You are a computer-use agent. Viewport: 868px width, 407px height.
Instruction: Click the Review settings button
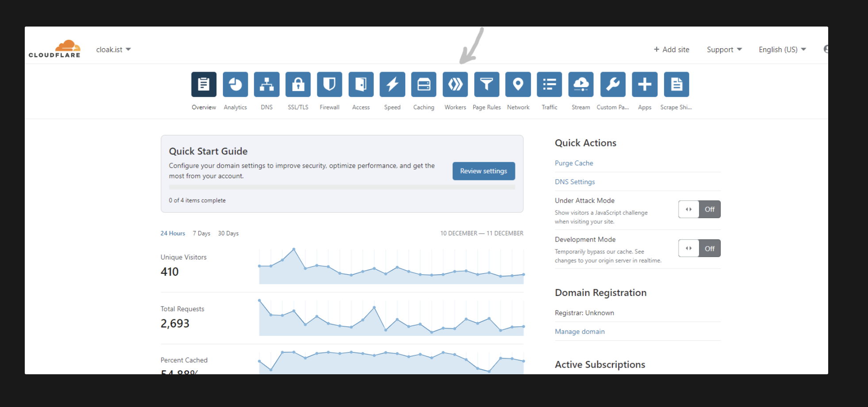click(483, 171)
